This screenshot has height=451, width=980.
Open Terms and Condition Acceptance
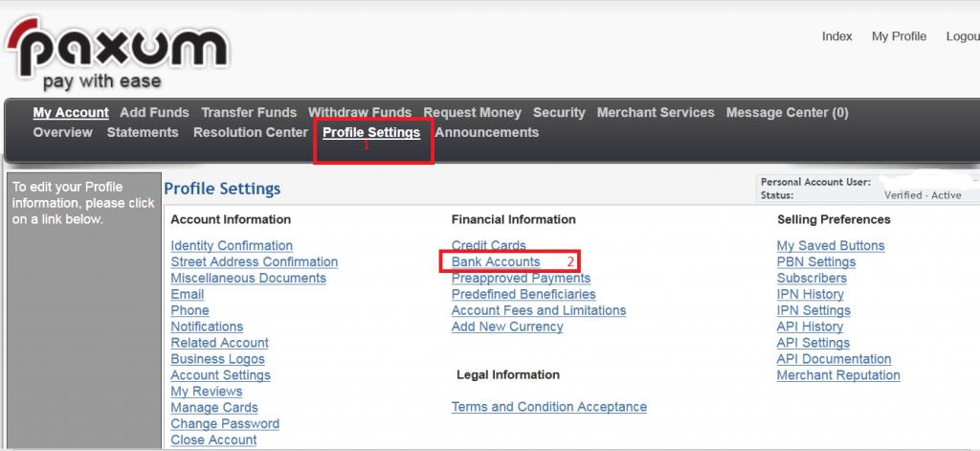[x=549, y=407]
